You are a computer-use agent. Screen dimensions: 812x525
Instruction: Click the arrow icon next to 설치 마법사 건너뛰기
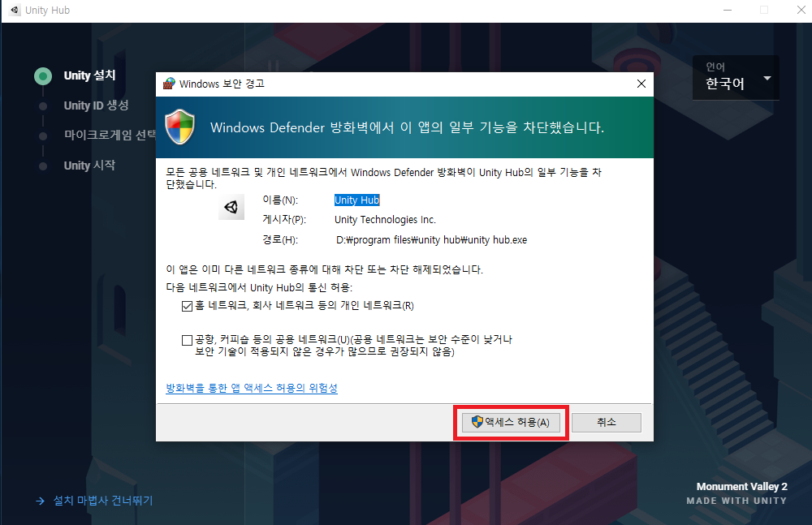point(41,501)
